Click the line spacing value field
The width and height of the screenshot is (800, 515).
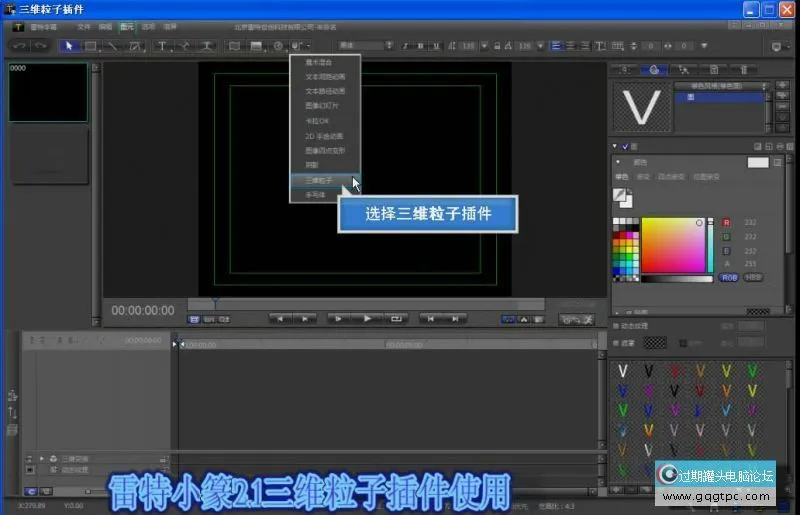tap(651, 46)
